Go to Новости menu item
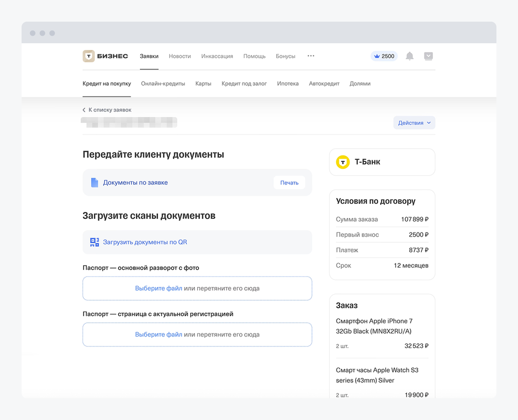Viewport: 518px width, 420px height. pos(180,56)
